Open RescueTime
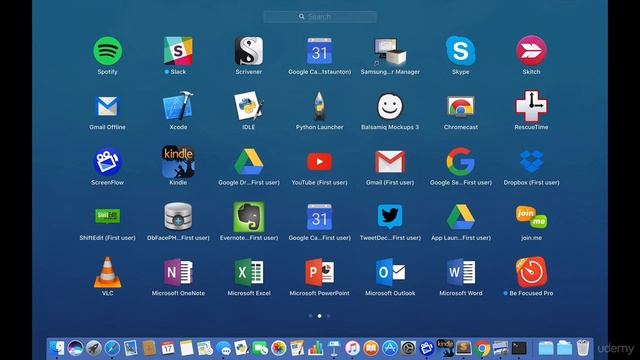Image resolution: width=640 pixels, height=360 pixels. click(531, 106)
